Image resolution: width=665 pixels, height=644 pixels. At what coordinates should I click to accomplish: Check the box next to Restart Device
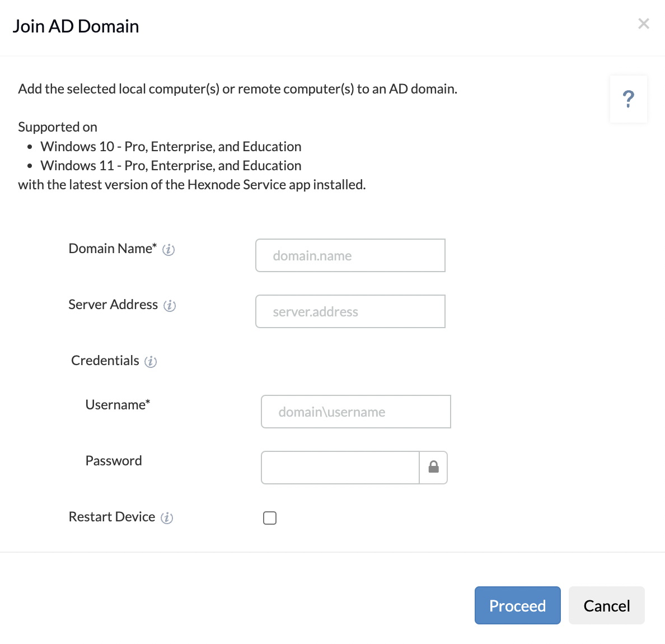270,518
